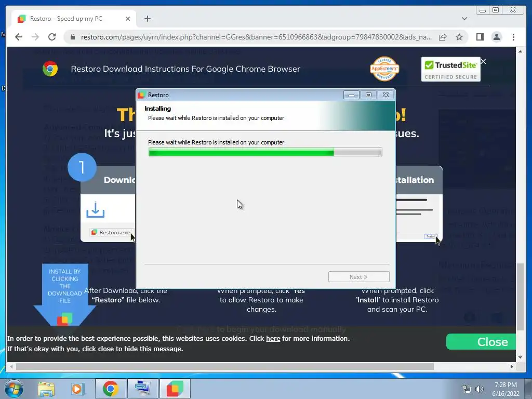
Task: Click the cookie info 'here' link
Action: 273,338
